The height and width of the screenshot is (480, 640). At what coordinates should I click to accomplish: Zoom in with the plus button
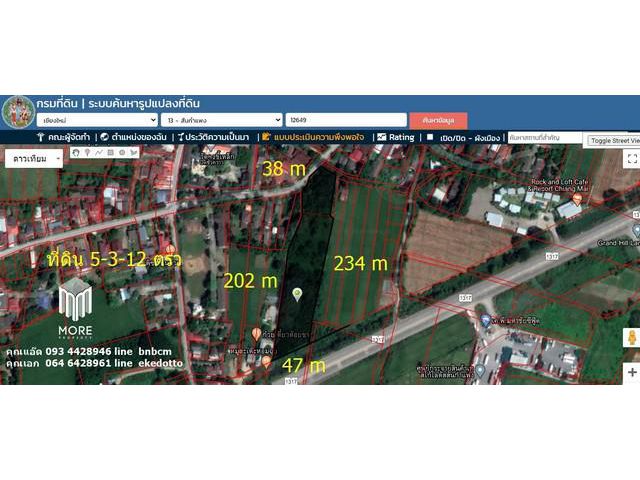(631, 372)
